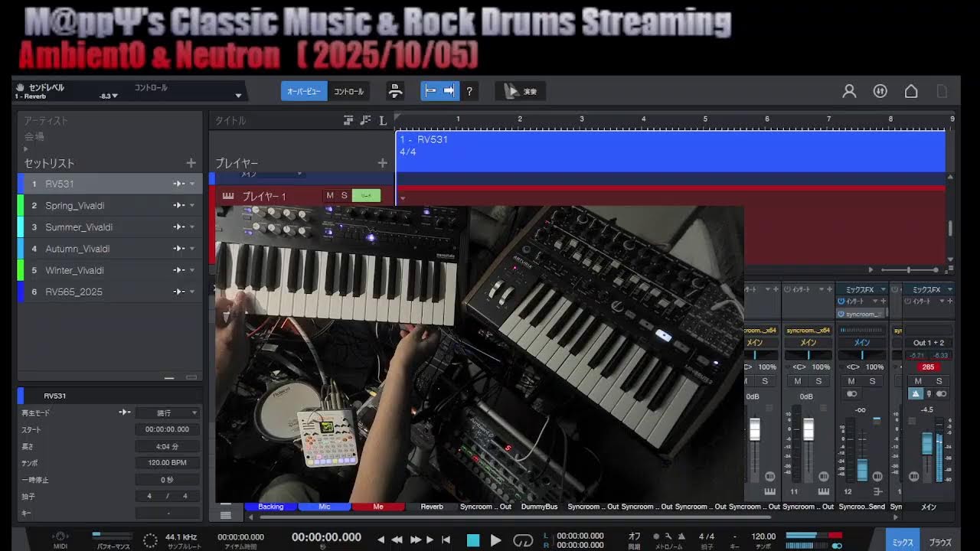This screenshot has height=551, width=980.
Task: Switch to the コントロール tab
Action: pos(349,91)
